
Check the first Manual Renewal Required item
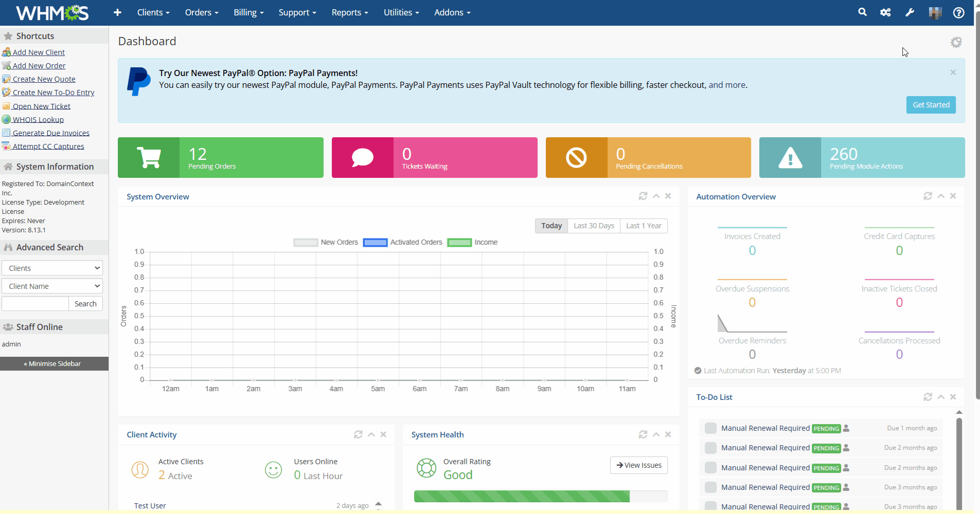pos(710,428)
